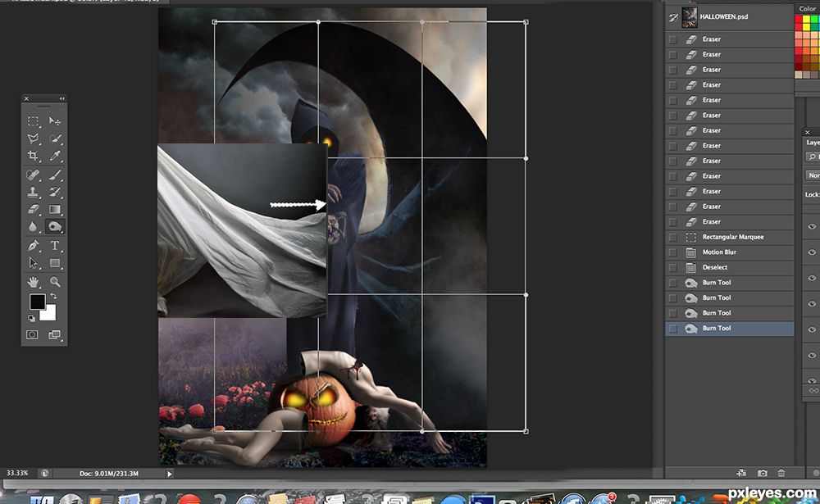The image size is (820, 504).
Task: Select the Eraser tool in the toolbox
Action: click(x=33, y=209)
